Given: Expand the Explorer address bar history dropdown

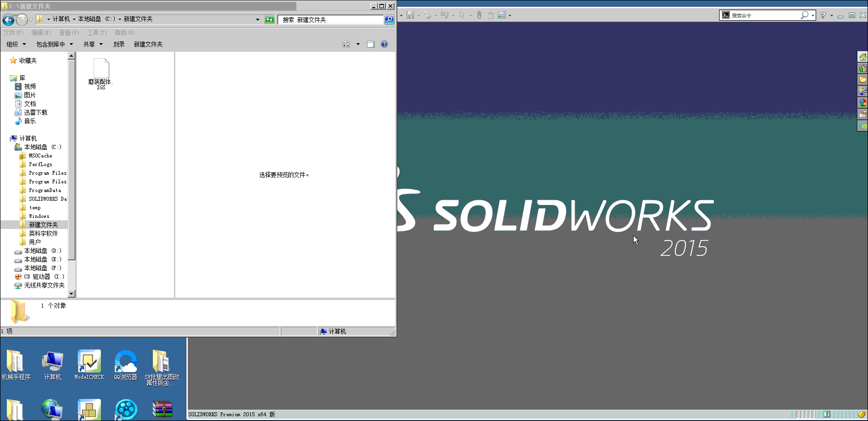Looking at the screenshot, I should (x=257, y=20).
